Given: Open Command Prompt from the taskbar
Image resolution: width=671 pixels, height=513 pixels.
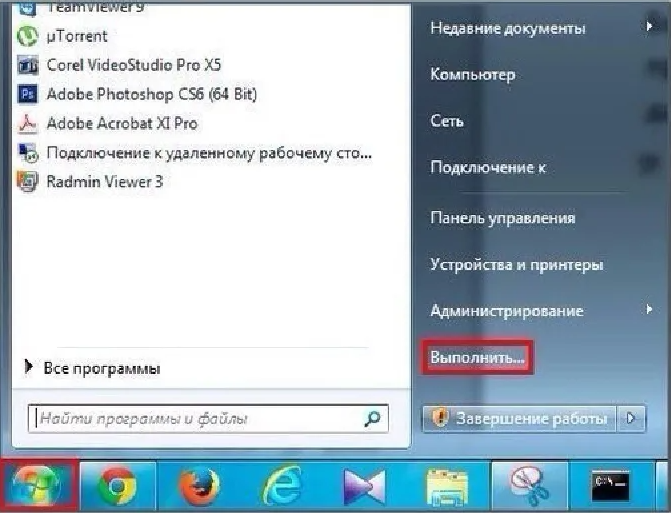Looking at the screenshot, I should [610, 486].
